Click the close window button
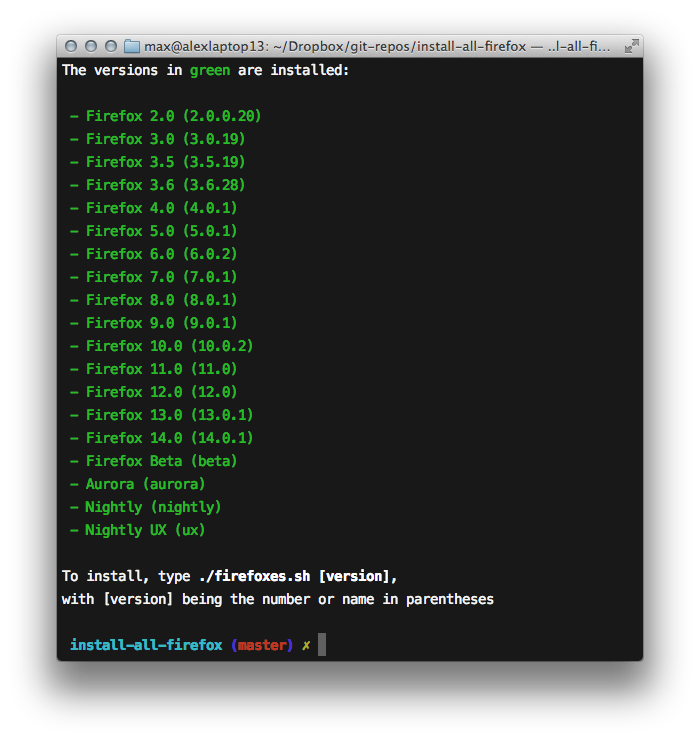 click(x=71, y=46)
